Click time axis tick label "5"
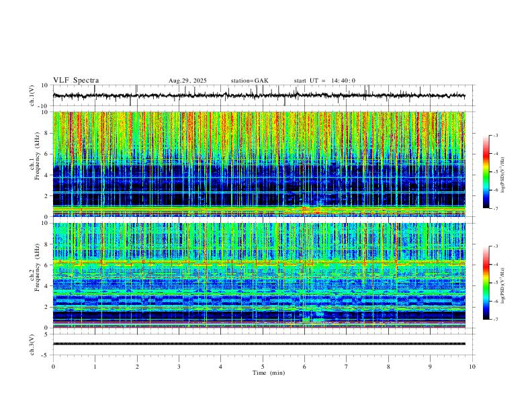The height and width of the screenshot is (411, 532). coord(263,367)
